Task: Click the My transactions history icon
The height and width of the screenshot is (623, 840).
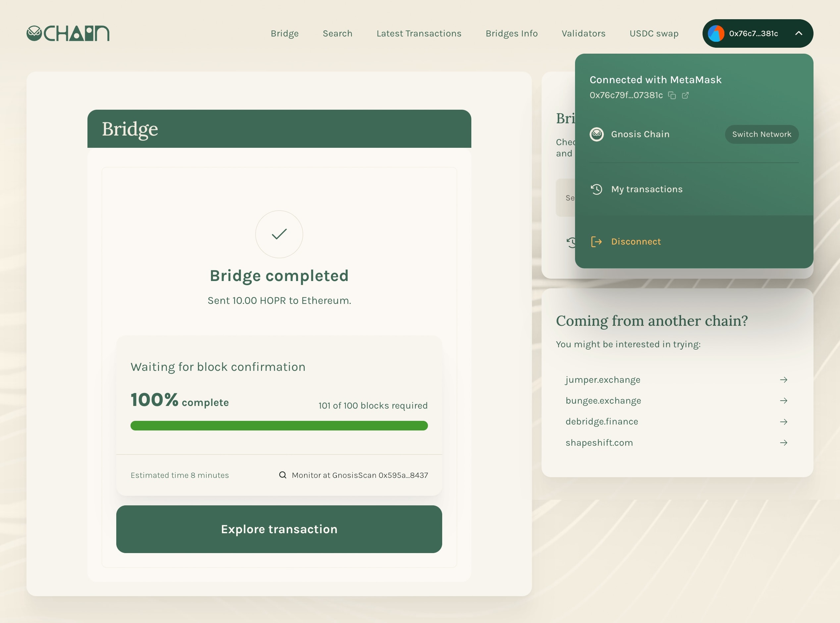Action: pos(597,189)
